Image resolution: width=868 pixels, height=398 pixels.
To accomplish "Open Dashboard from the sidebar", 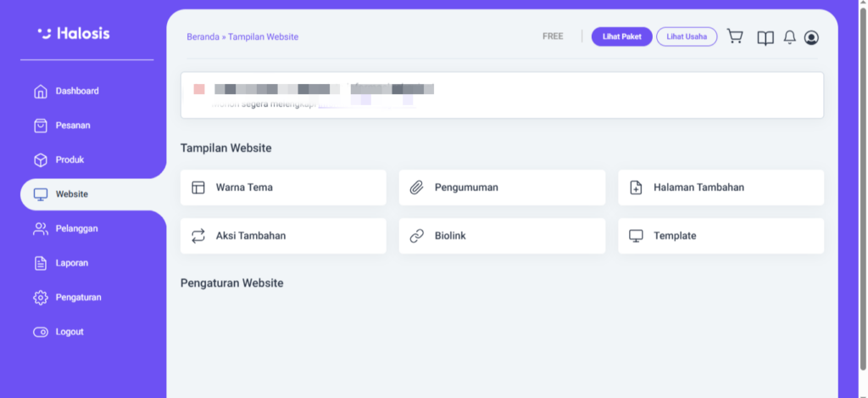I will tap(76, 91).
